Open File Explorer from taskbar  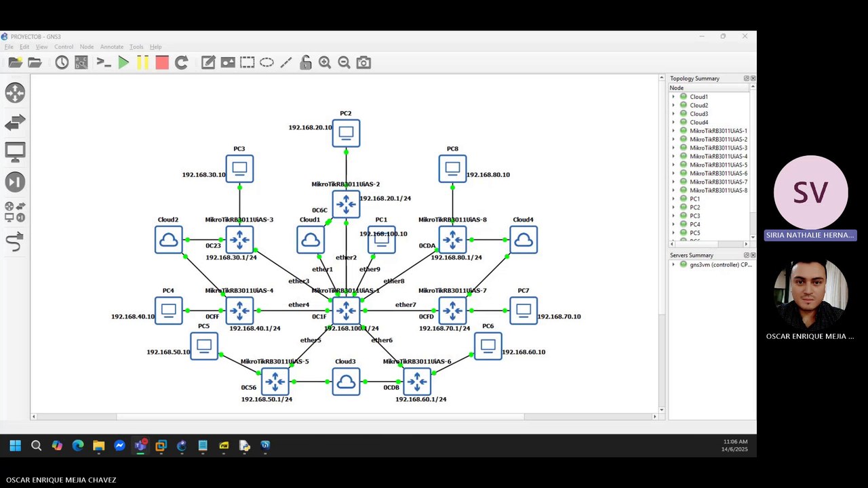[99, 445]
